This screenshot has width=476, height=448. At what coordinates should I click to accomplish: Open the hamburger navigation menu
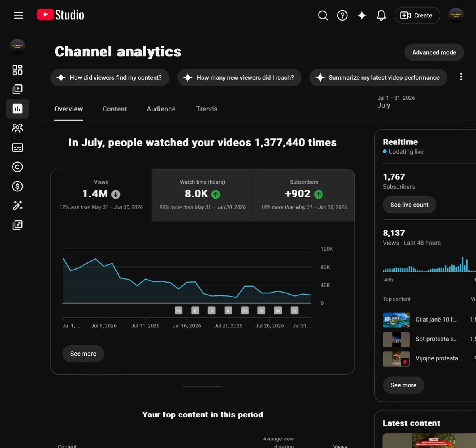click(x=18, y=15)
